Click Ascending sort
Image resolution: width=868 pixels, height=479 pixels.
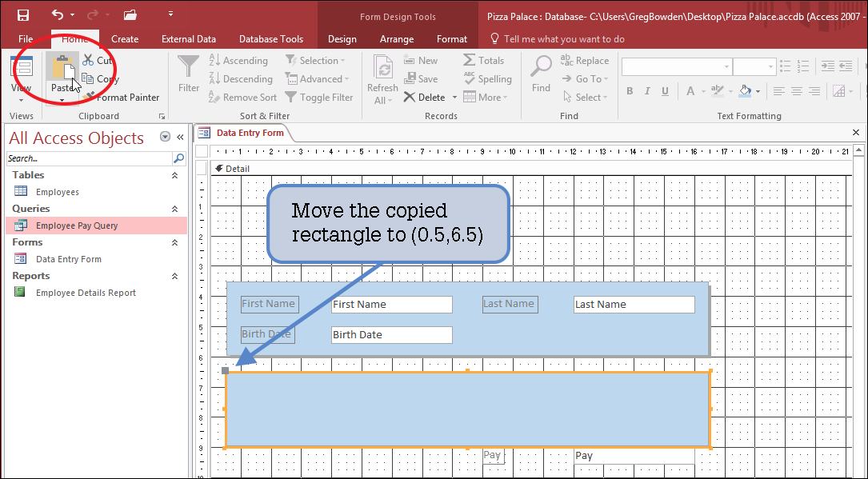coord(238,60)
